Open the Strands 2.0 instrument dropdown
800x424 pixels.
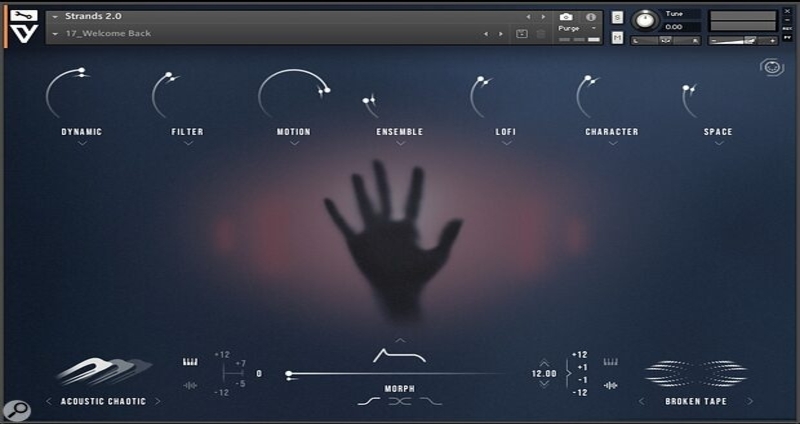56,17
